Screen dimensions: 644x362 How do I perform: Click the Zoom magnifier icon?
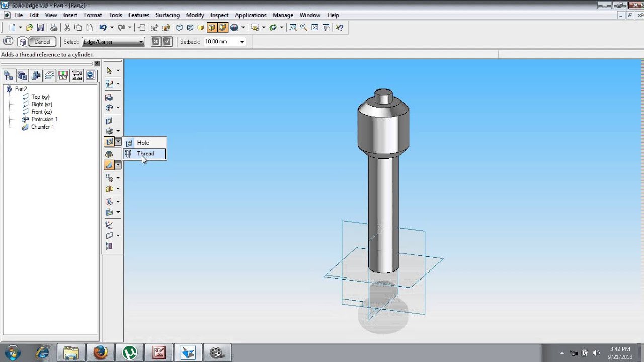point(304,28)
